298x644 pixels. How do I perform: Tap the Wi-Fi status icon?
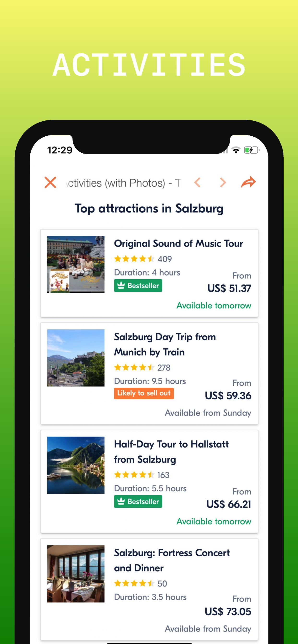coord(236,150)
